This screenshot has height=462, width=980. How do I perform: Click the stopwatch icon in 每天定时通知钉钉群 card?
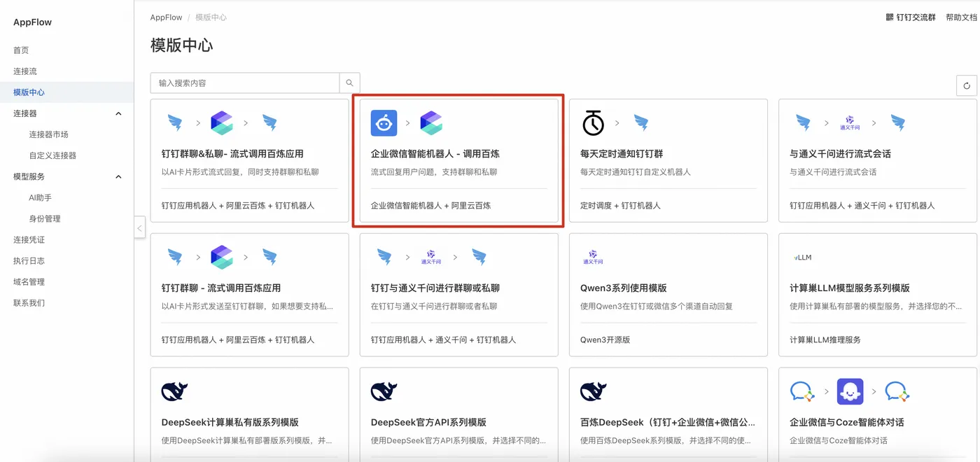pos(593,123)
